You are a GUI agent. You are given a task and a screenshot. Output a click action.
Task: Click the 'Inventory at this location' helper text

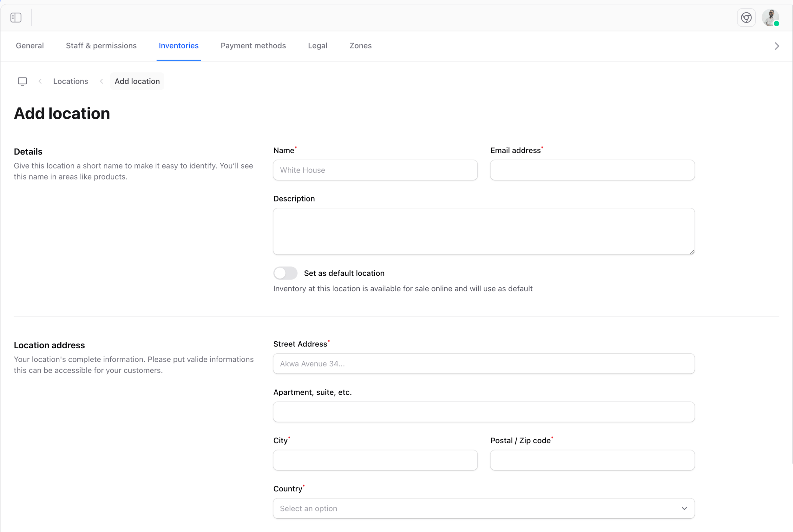[403, 289]
